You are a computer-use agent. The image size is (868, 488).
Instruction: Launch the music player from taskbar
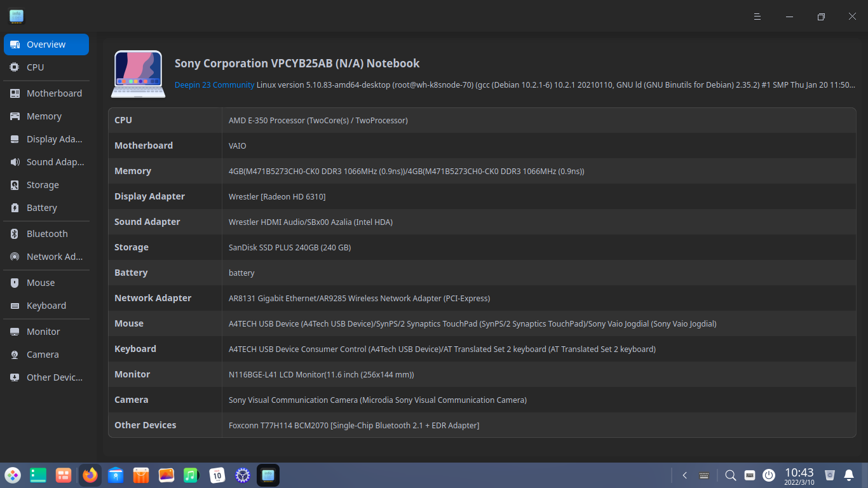pos(191,475)
